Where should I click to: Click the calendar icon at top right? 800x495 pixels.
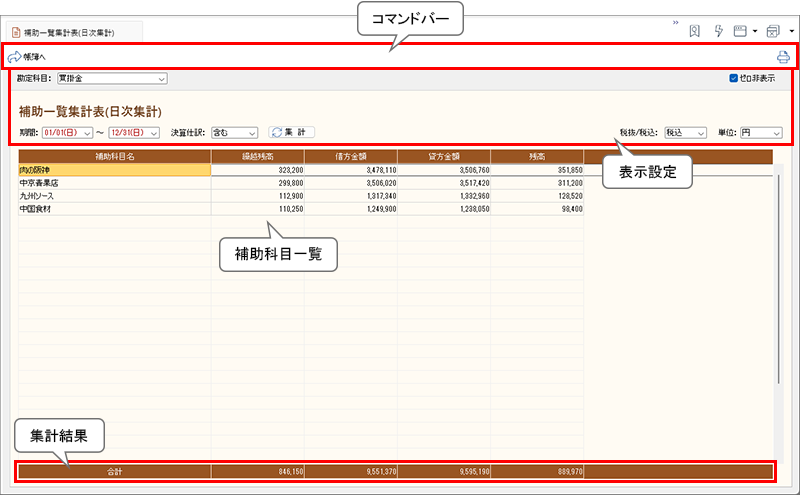[773, 31]
